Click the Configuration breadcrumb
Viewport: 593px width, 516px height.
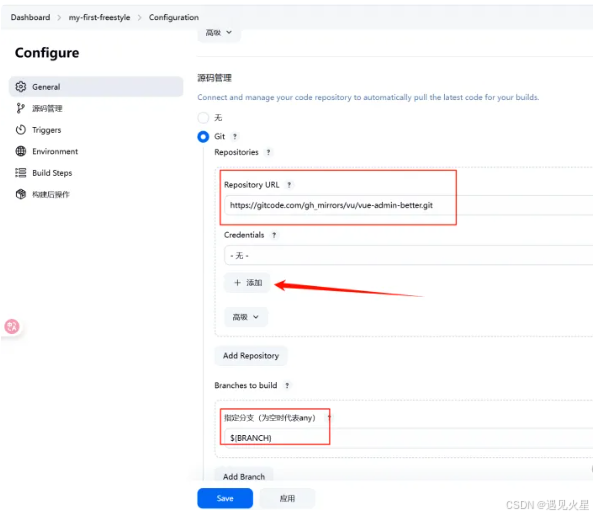174,17
